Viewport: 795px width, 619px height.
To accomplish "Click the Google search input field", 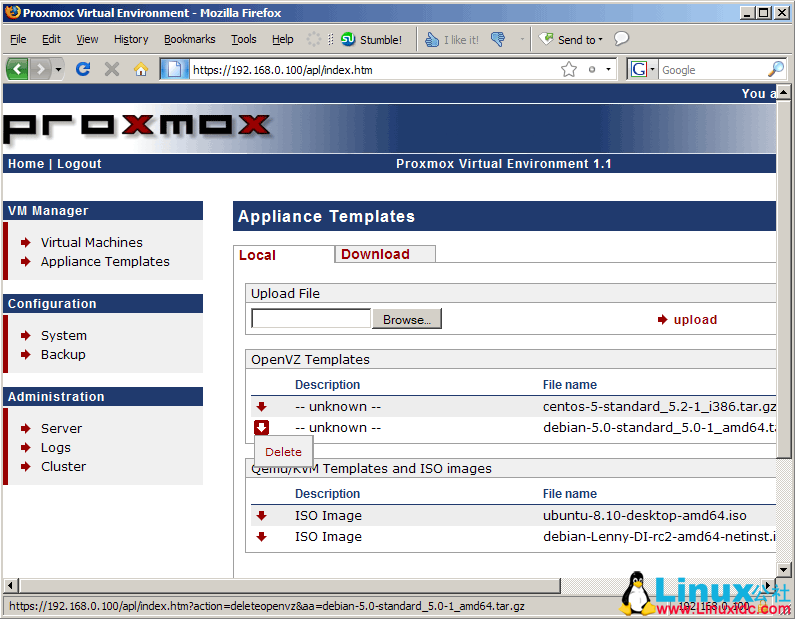I will 713,70.
